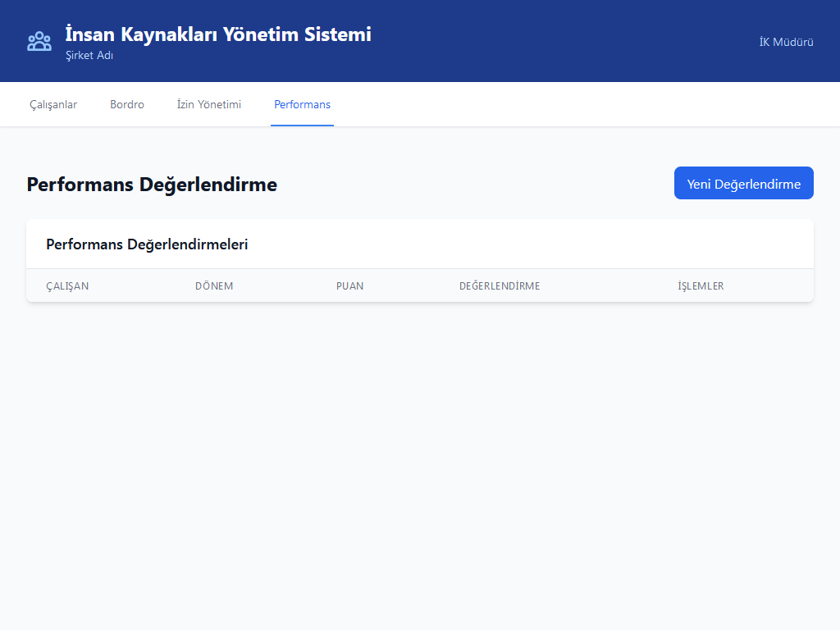Click the DEĞERLENDİRME column header
840x630 pixels.
pos(500,286)
